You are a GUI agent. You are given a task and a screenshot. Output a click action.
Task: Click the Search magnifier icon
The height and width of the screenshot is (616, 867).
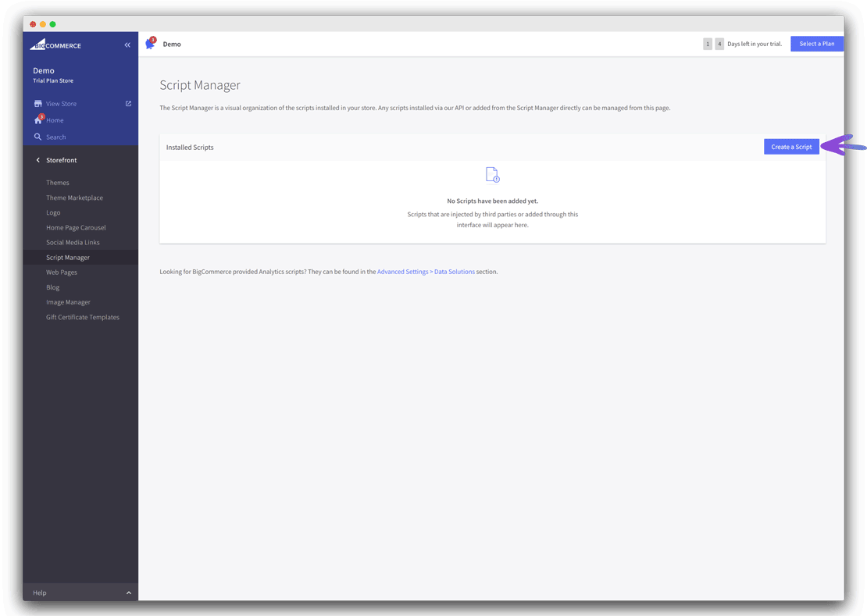37,137
